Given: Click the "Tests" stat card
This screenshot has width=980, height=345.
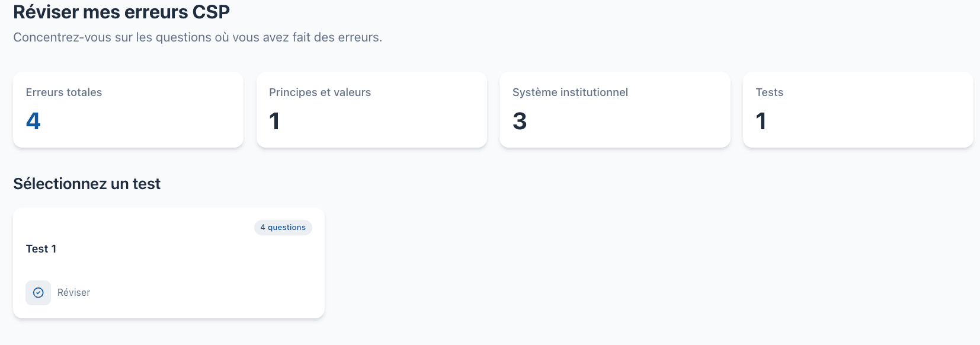Looking at the screenshot, I should pyautogui.click(x=857, y=109).
